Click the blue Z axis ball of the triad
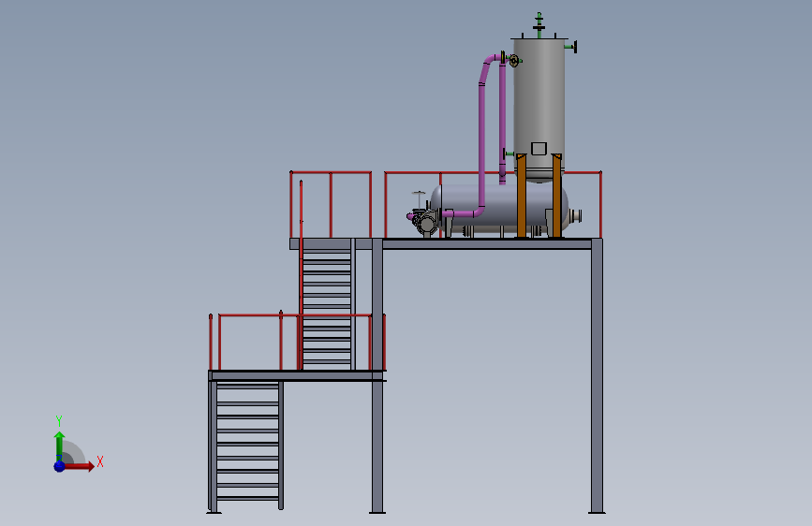The image size is (812, 526). click(60, 466)
